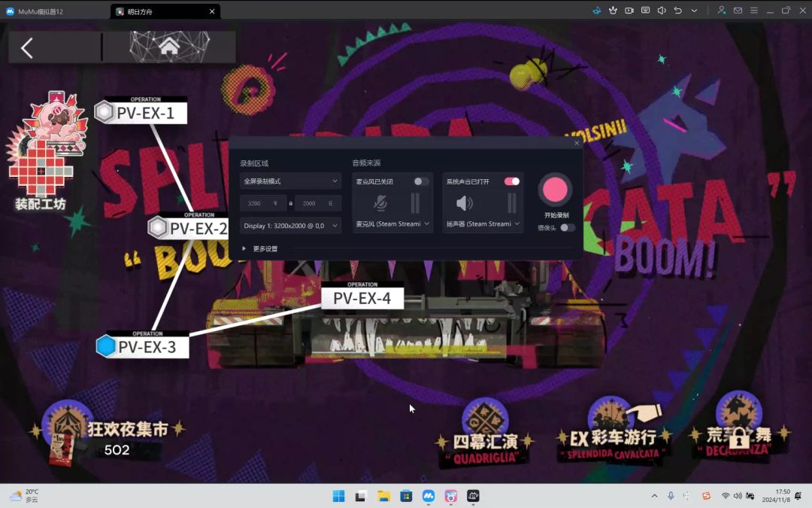The image size is (812, 508).
Task: Open the user account icon
Action: 721,11
